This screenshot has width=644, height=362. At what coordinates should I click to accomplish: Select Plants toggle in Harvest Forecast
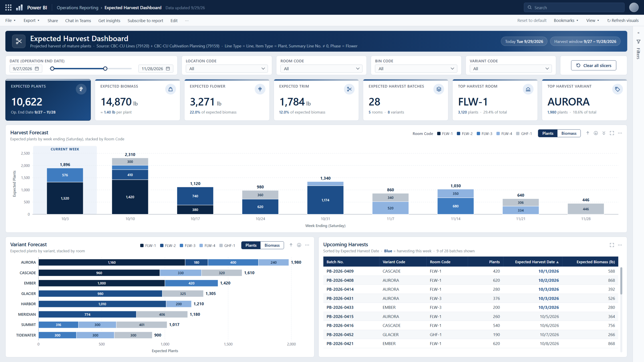548,133
